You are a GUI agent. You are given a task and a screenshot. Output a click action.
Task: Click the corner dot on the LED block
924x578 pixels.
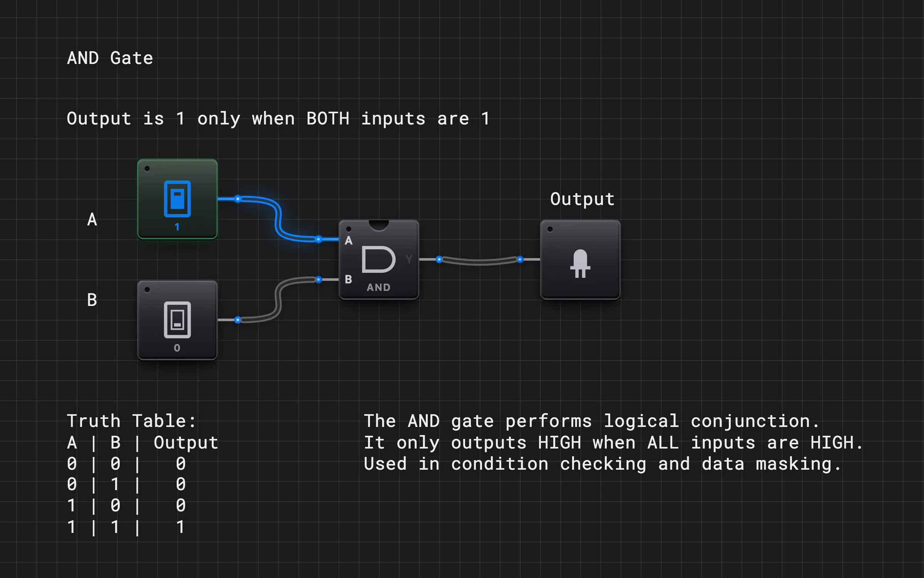550,229
